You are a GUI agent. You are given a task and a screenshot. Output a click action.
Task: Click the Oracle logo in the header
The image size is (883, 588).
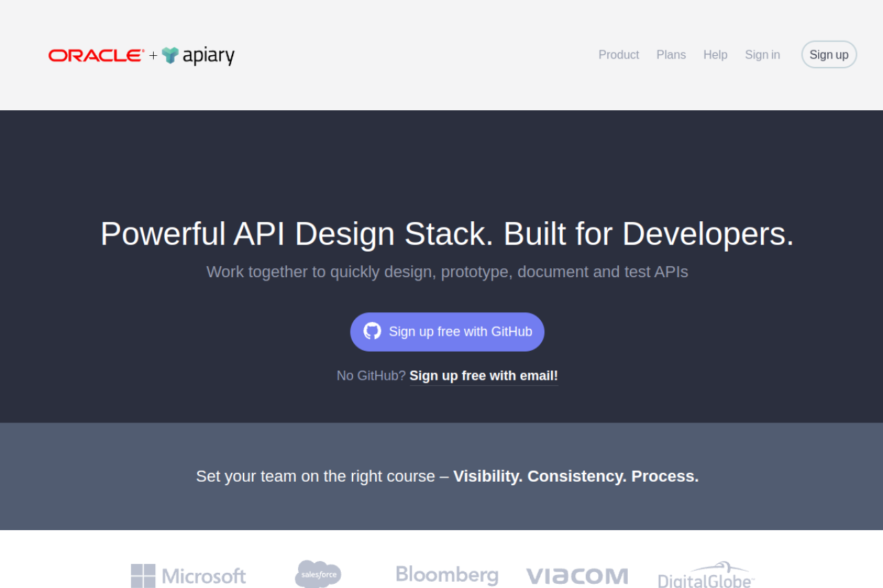point(96,56)
